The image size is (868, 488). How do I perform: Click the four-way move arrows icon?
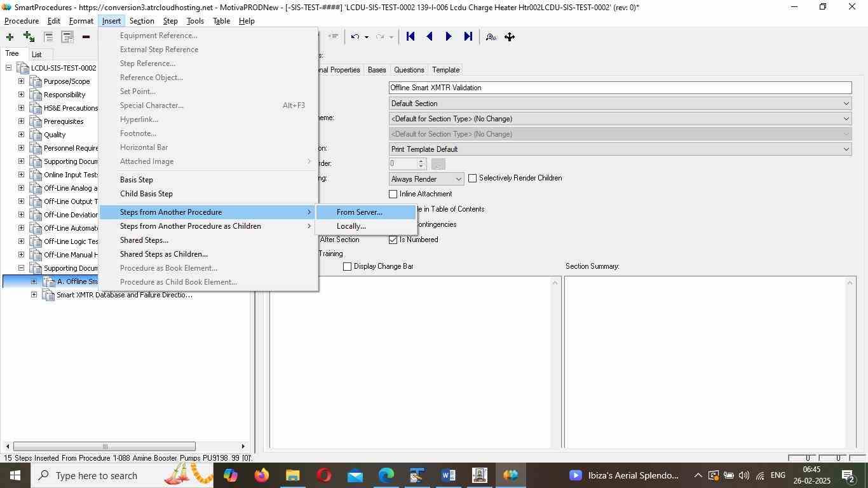[x=510, y=37]
